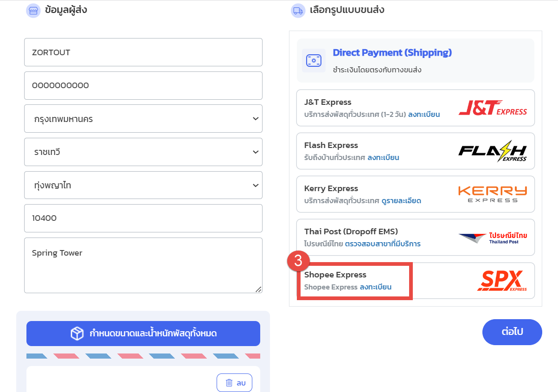Image resolution: width=558 pixels, height=392 pixels.
Task: Click Kerry Express ดูรายละเอียด details link
Action: tap(401, 201)
